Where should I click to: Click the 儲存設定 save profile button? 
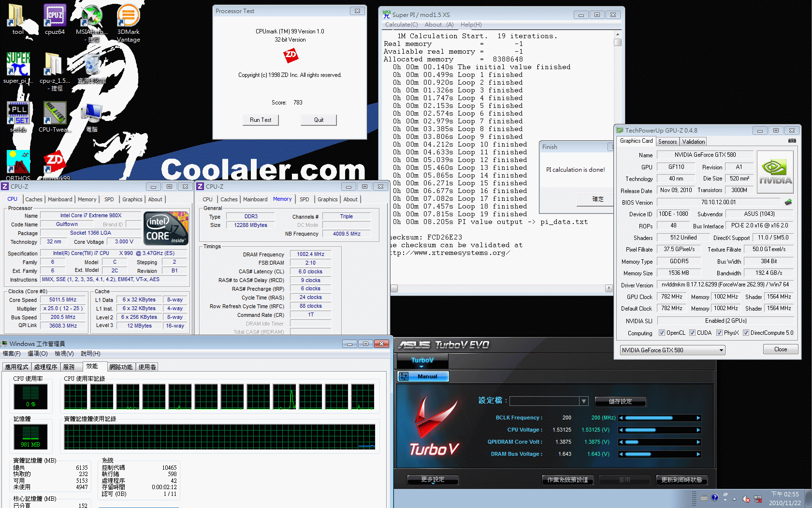click(x=620, y=402)
